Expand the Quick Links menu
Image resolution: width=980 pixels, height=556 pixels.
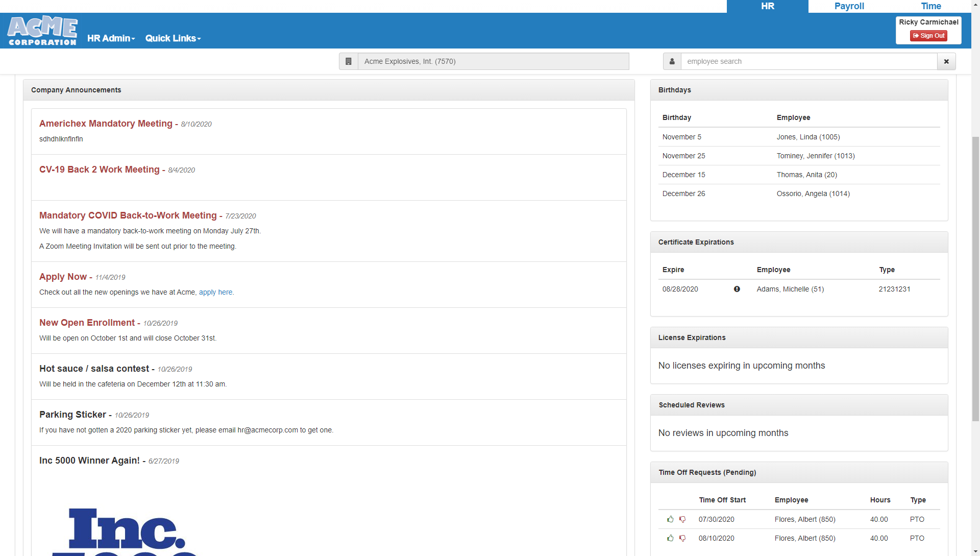tap(173, 38)
